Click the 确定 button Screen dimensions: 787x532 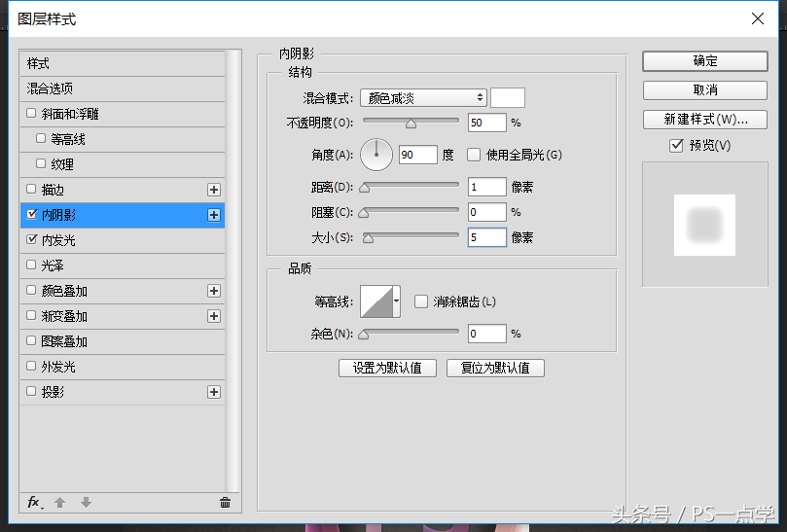tap(704, 61)
